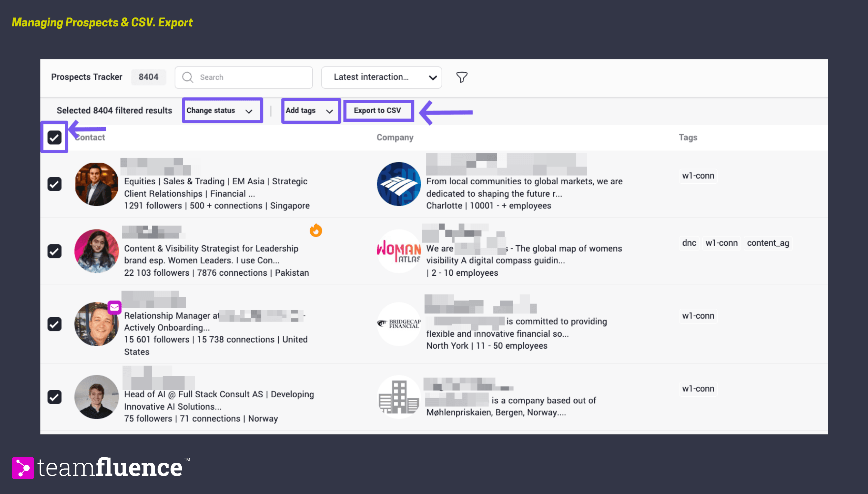The image size is (868, 494).
Task: Click the orange flame hot-lead icon
Action: point(316,231)
